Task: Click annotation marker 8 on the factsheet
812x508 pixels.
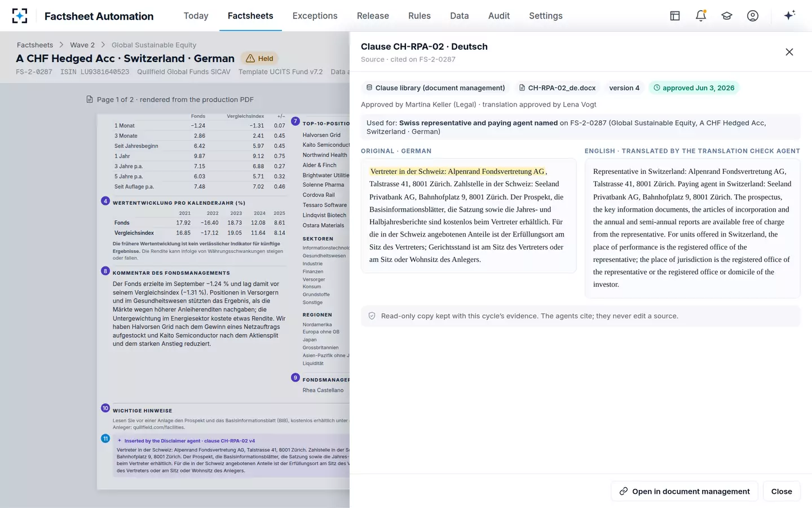Action: click(105, 271)
